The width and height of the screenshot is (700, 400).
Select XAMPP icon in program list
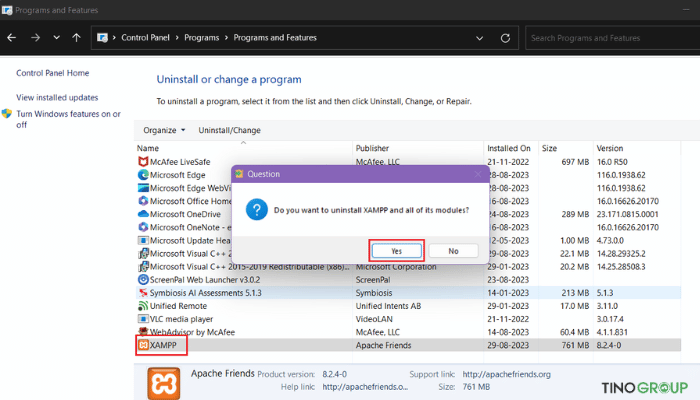click(143, 345)
